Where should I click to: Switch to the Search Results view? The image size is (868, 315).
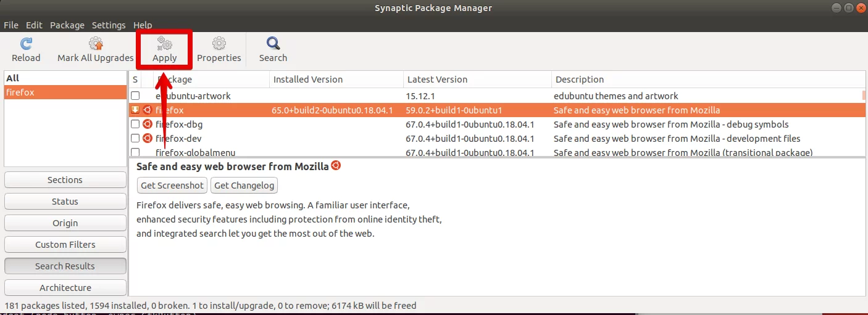click(65, 266)
